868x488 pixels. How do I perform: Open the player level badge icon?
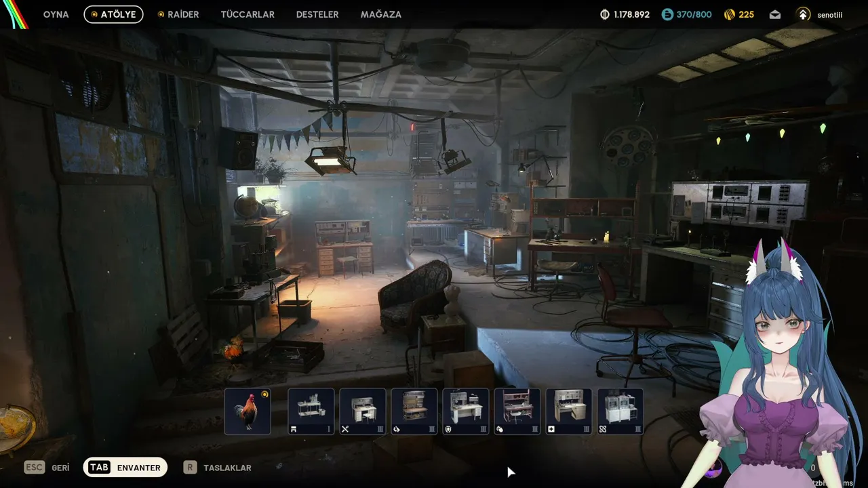[803, 14]
